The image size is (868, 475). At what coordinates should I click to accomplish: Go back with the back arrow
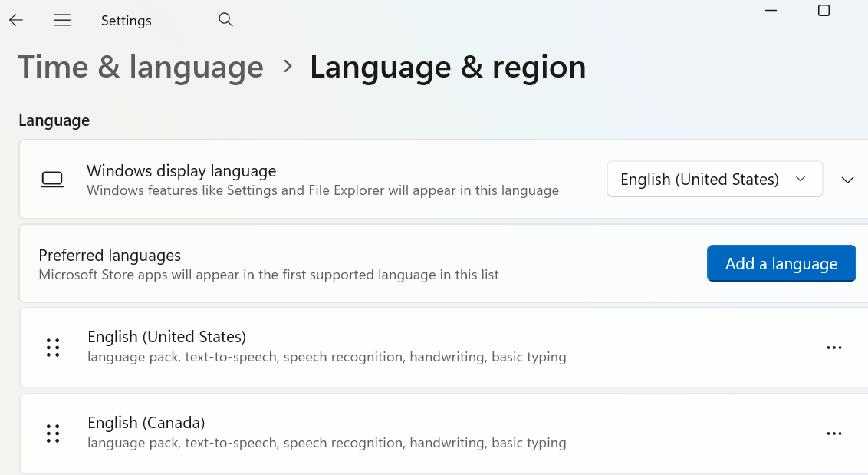point(16,21)
